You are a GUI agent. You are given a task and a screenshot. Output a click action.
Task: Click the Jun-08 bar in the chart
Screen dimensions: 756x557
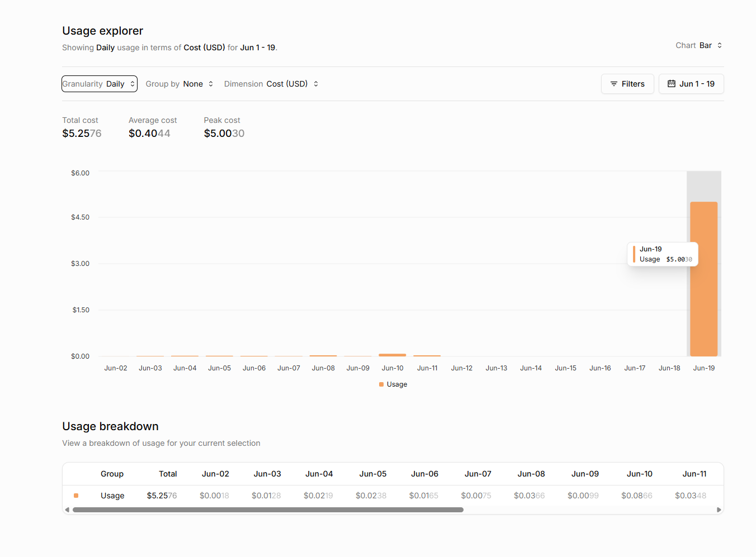point(323,356)
